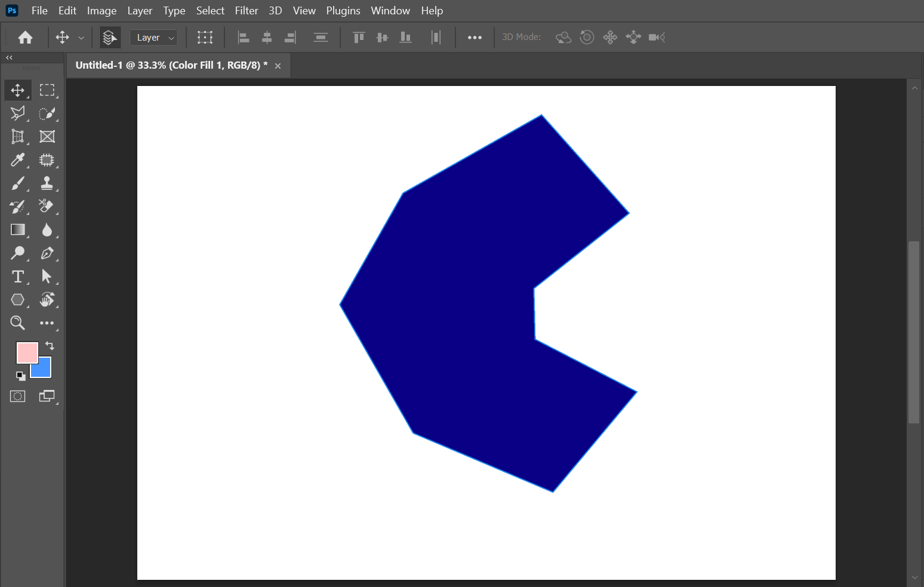The image size is (924, 587).
Task: Click the Home button
Action: click(25, 38)
